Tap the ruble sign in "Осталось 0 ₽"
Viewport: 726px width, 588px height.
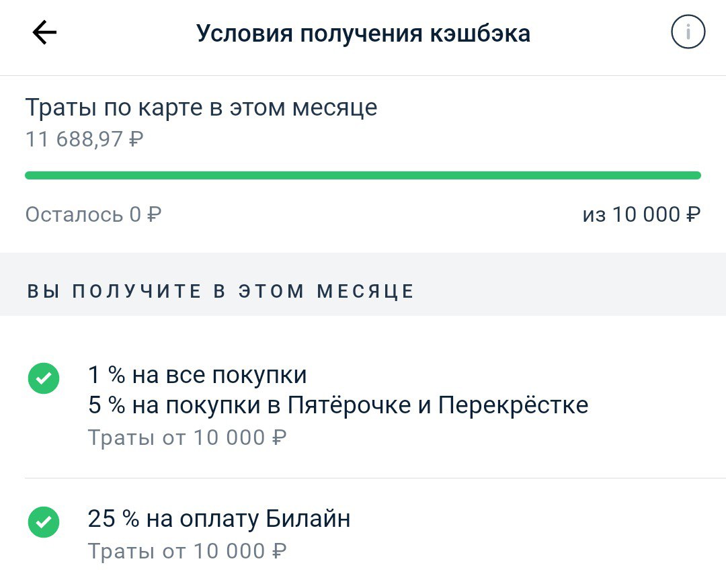[x=154, y=214]
